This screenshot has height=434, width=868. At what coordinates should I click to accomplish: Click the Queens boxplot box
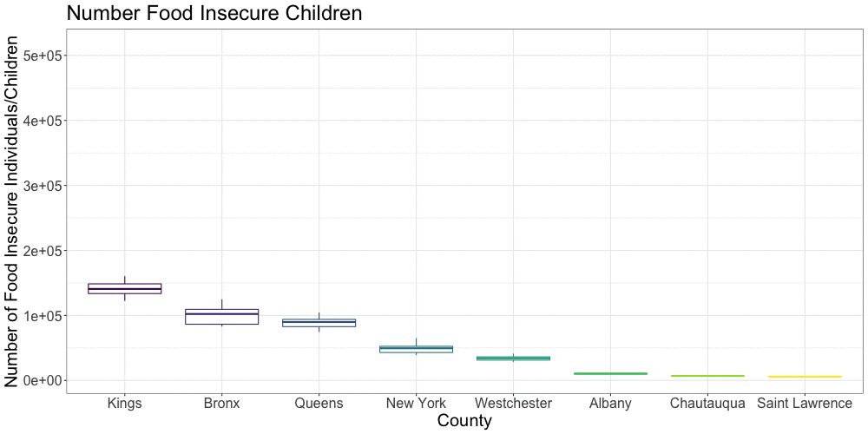(319, 323)
